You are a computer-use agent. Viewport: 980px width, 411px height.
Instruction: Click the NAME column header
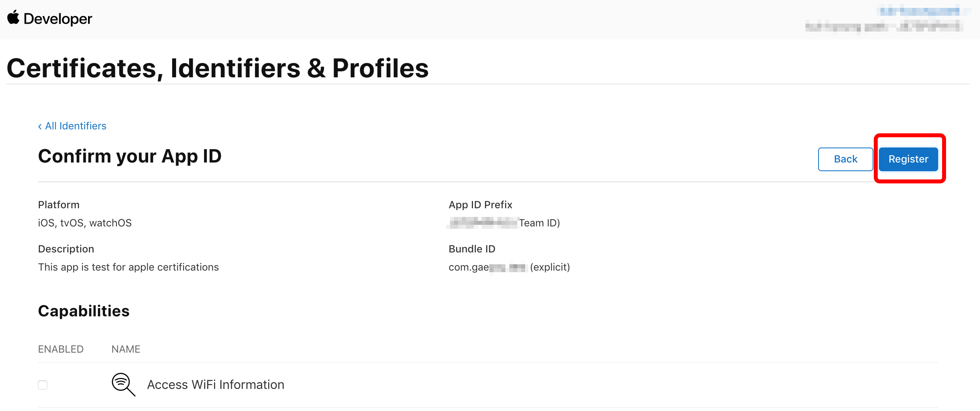click(126, 349)
